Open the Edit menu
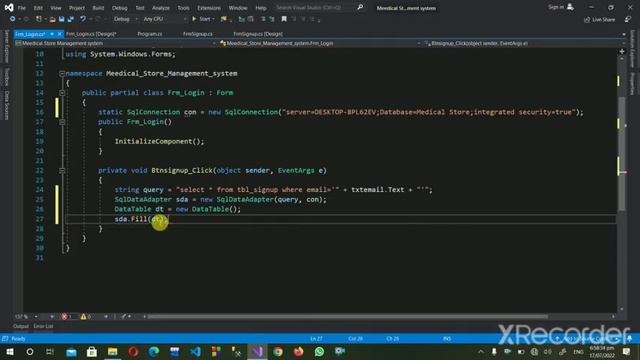640x360 pixels. (38, 8)
